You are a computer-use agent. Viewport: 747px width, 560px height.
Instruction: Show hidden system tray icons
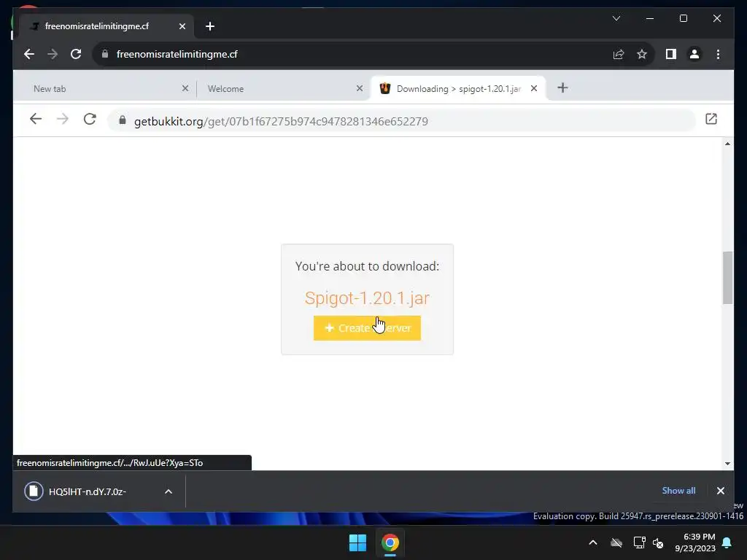592,542
